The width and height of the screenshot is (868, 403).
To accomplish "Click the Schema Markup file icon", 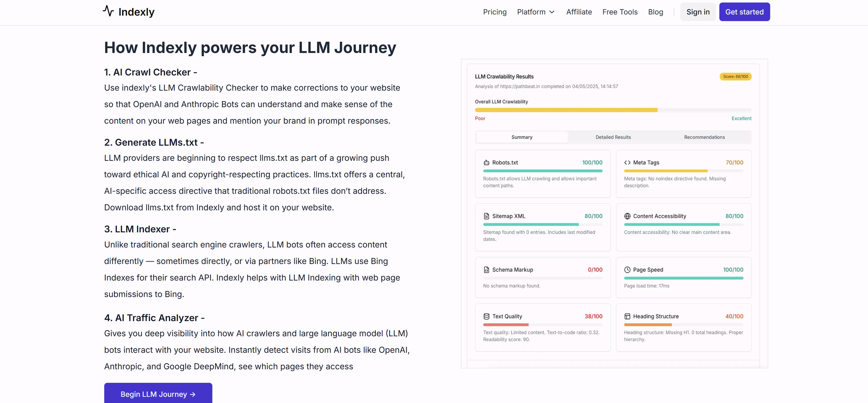I will pyautogui.click(x=486, y=270).
